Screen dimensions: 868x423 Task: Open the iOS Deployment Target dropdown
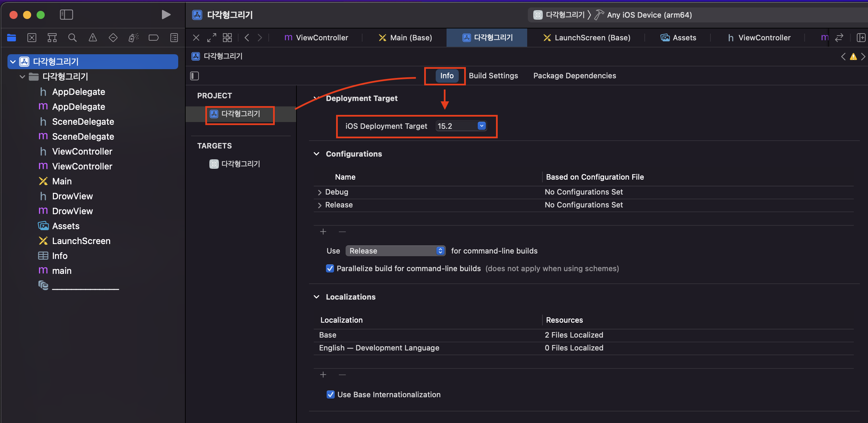tap(481, 126)
